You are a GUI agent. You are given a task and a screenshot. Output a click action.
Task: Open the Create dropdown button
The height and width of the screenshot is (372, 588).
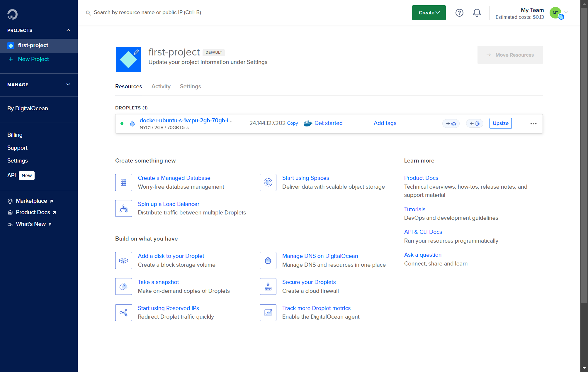[429, 13]
